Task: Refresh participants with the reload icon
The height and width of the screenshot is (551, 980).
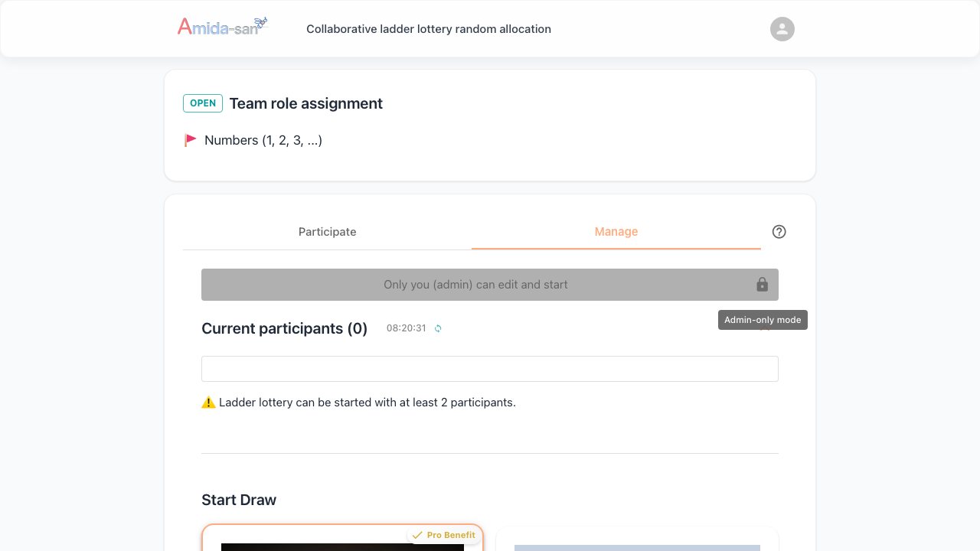Action: [438, 328]
